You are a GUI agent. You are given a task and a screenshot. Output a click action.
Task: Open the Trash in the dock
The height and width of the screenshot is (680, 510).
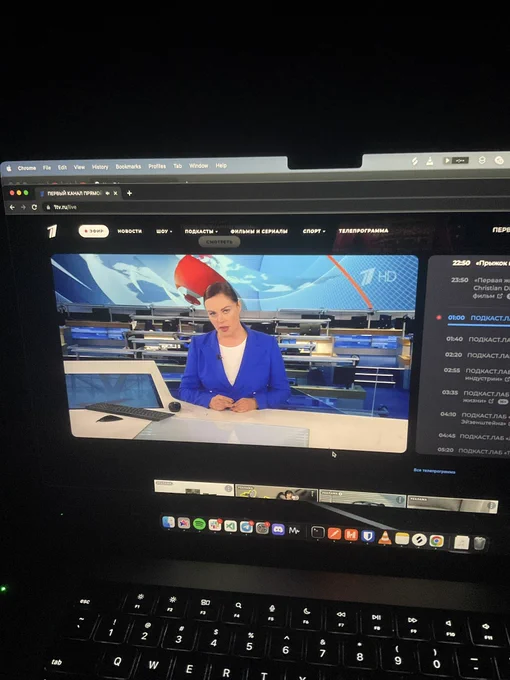click(x=479, y=543)
